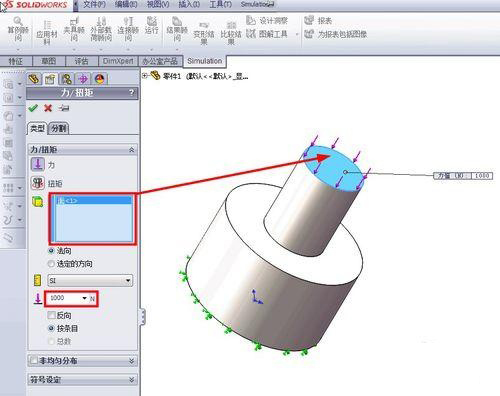Expand the 非均匀分布 section chevron
Image resolution: width=500 pixels, height=396 pixels.
(x=132, y=361)
